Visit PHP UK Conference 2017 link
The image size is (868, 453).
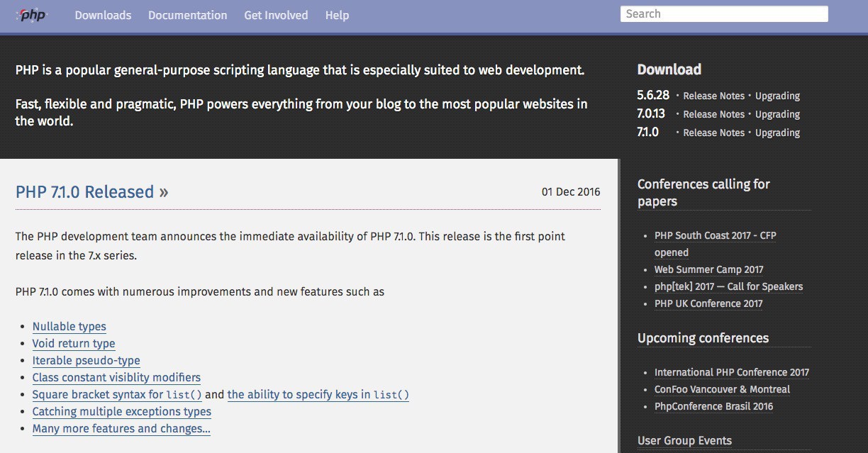click(x=708, y=303)
